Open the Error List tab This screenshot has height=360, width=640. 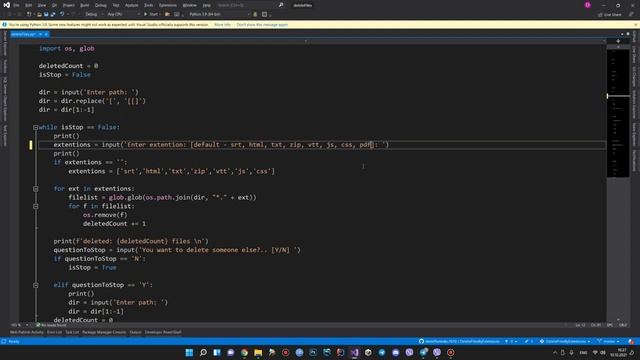pyautogui.click(x=54, y=332)
